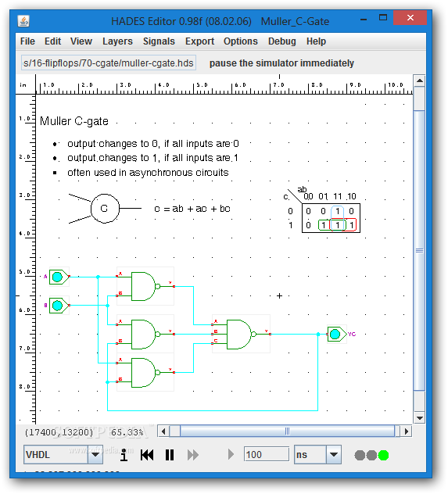Click the C-gate circle symbol
This screenshot has width=448, height=494.
[x=105, y=209]
